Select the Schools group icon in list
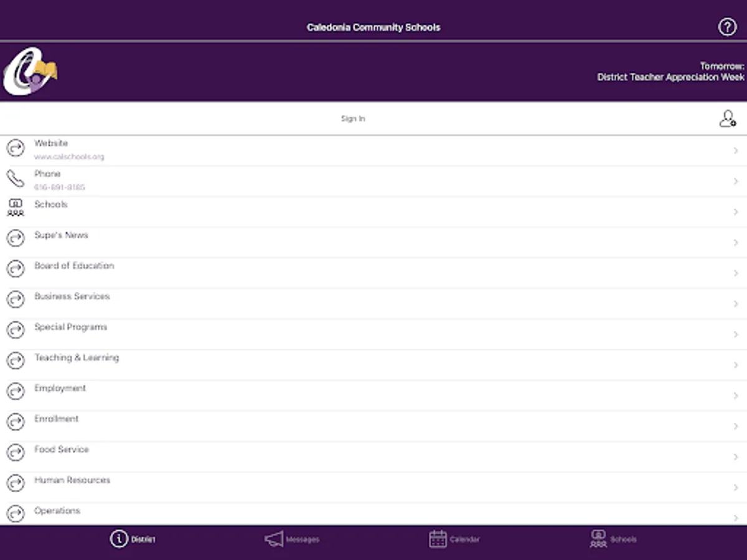The image size is (747, 560). click(x=16, y=208)
